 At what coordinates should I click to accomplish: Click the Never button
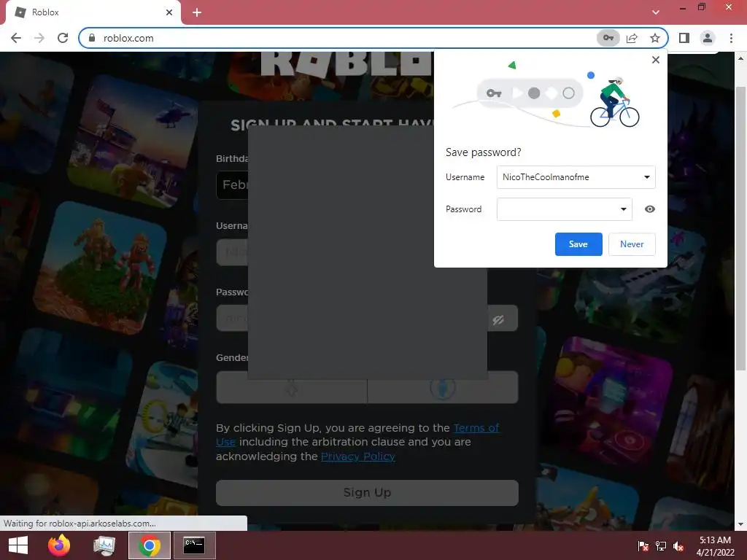pyautogui.click(x=632, y=244)
